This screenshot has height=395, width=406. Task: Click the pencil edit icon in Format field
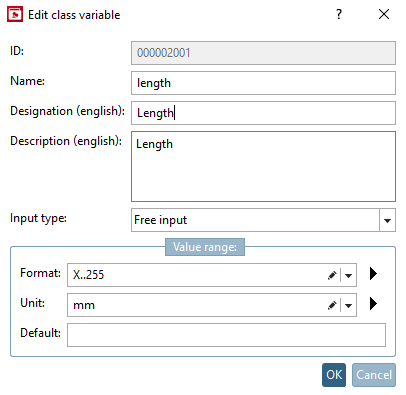[x=332, y=275]
